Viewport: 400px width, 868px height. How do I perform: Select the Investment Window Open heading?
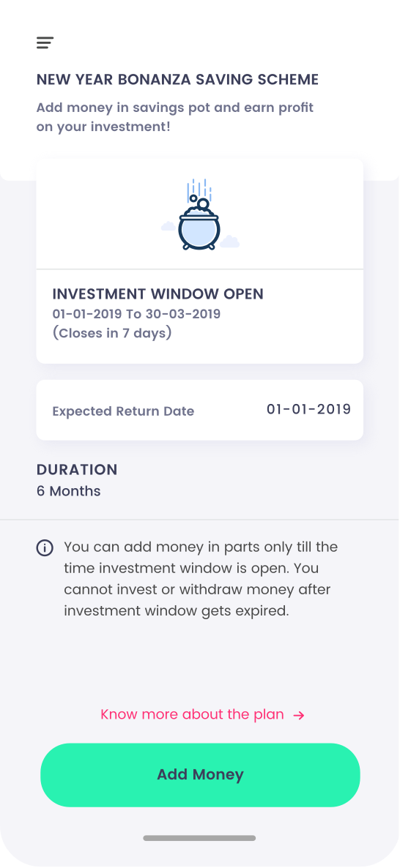[x=158, y=294]
